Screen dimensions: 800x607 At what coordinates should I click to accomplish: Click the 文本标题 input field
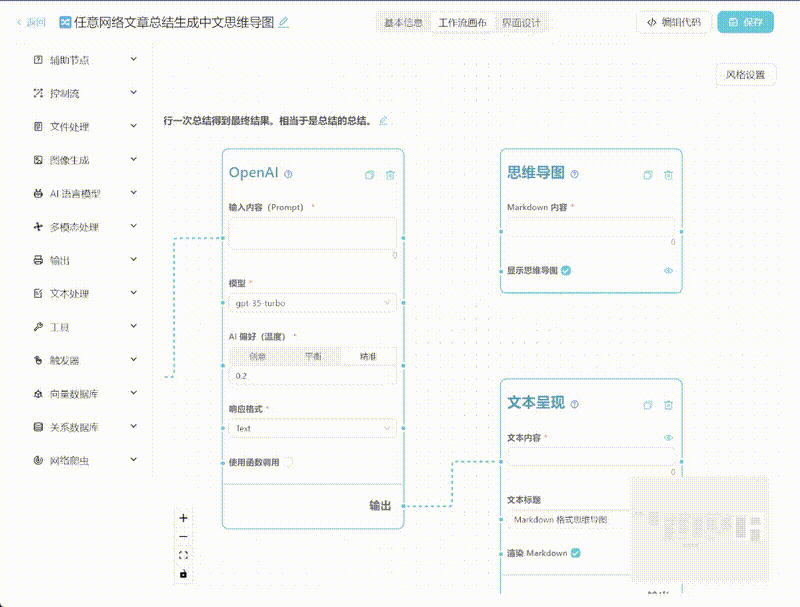(x=569, y=520)
